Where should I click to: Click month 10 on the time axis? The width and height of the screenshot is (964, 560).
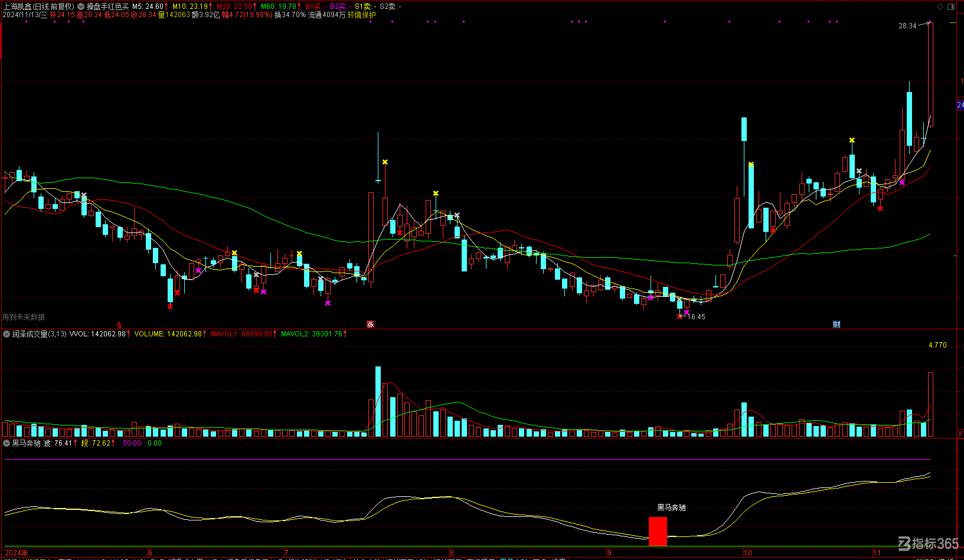(x=748, y=553)
